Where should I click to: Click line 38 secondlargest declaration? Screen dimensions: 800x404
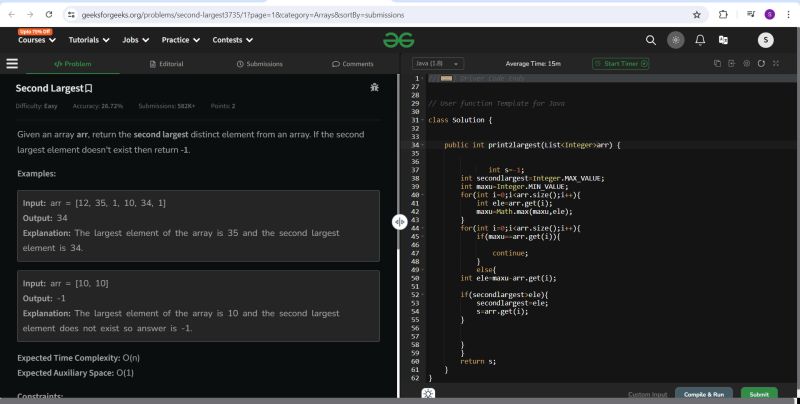(532, 179)
